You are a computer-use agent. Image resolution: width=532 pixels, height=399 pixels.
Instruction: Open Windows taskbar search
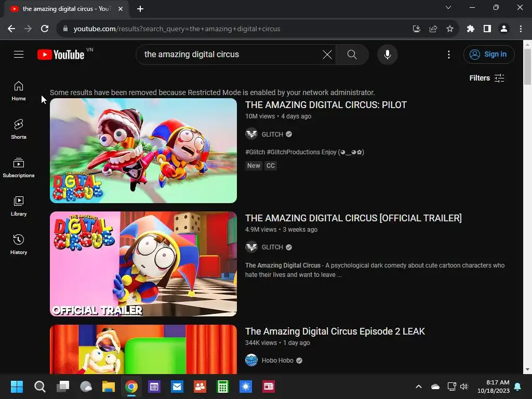[39, 387]
